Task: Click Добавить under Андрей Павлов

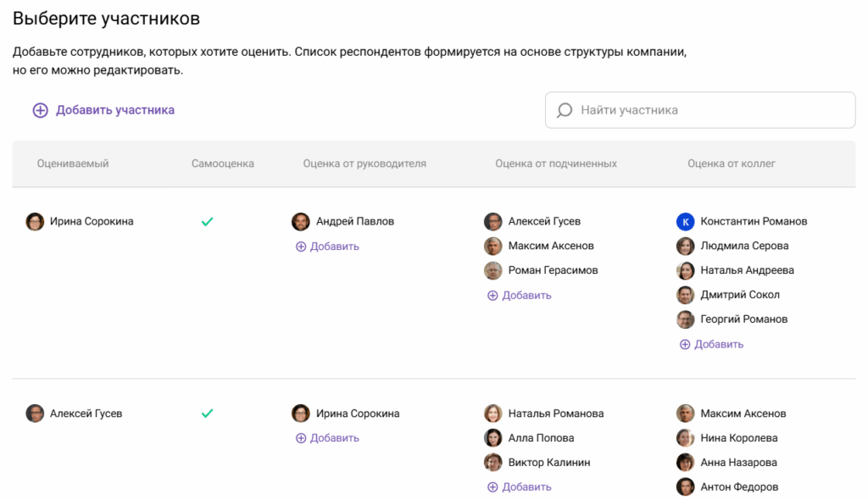Action: pyautogui.click(x=327, y=246)
